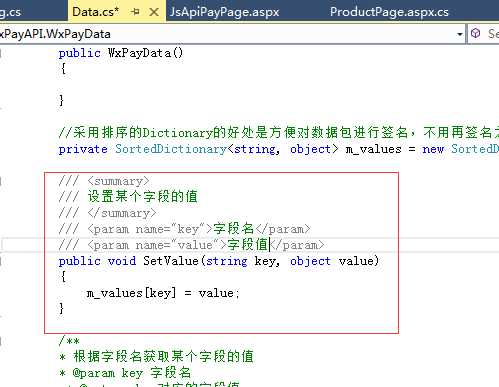Click the WxPayData() constructor name

click(145, 53)
